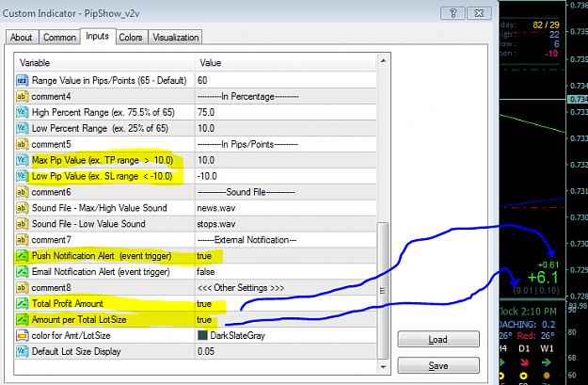This screenshot has height=385, width=588.
Task: Click the bool icon beside Total Profit Amount
Action: 23,303
